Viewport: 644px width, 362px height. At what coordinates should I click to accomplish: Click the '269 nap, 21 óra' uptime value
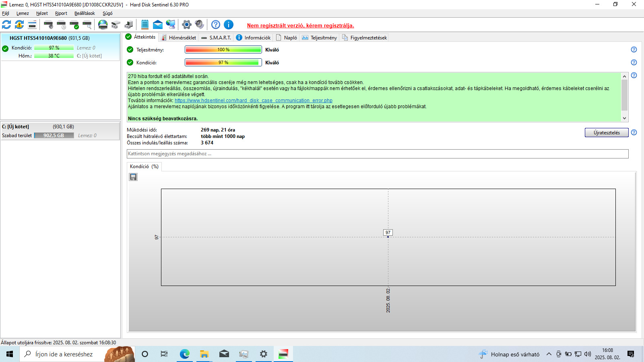(218, 130)
